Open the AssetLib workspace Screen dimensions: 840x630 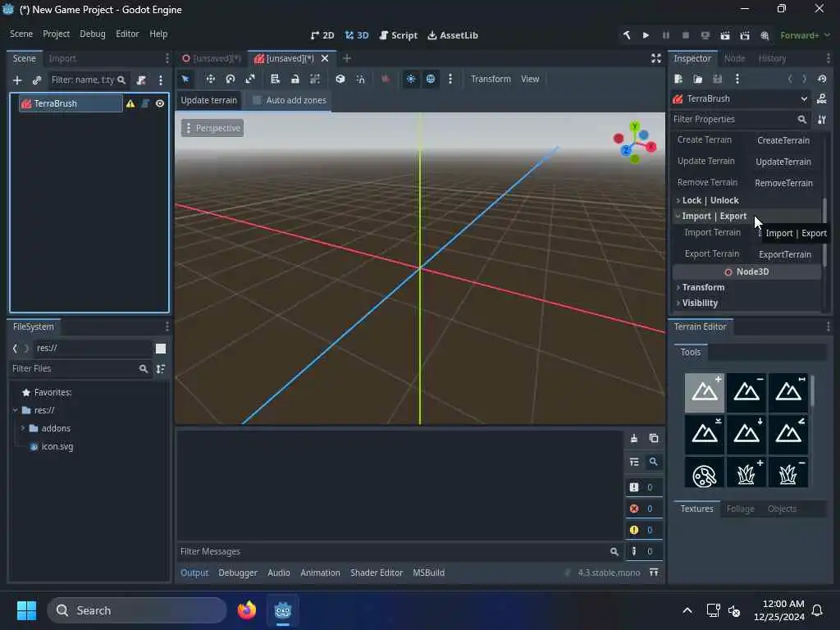pos(453,35)
